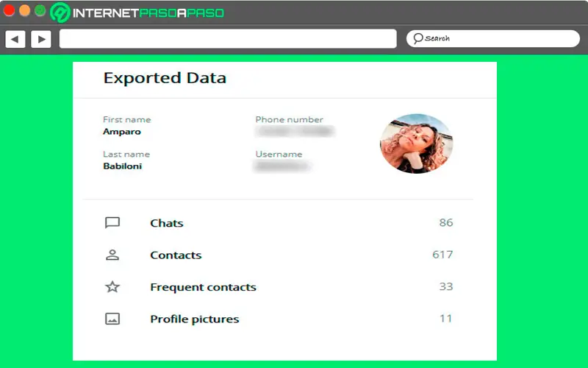Go to Frequent contacts
This screenshot has height=368, width=588.
[203, 287]
